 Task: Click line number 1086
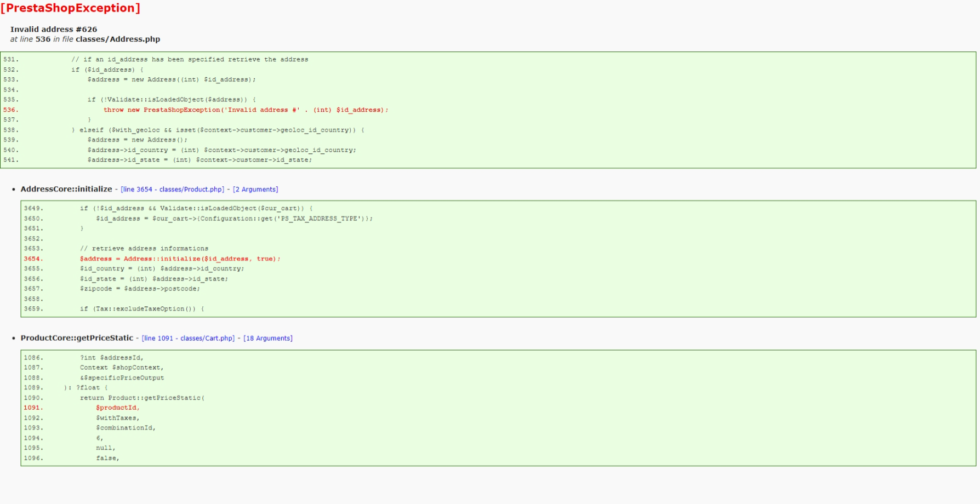pyautogui.click(x=33, y=358)
